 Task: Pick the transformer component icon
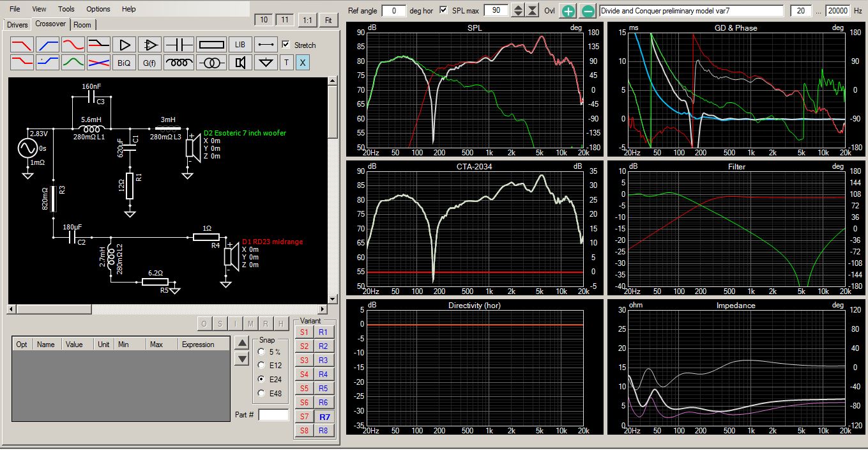[211, 63]
